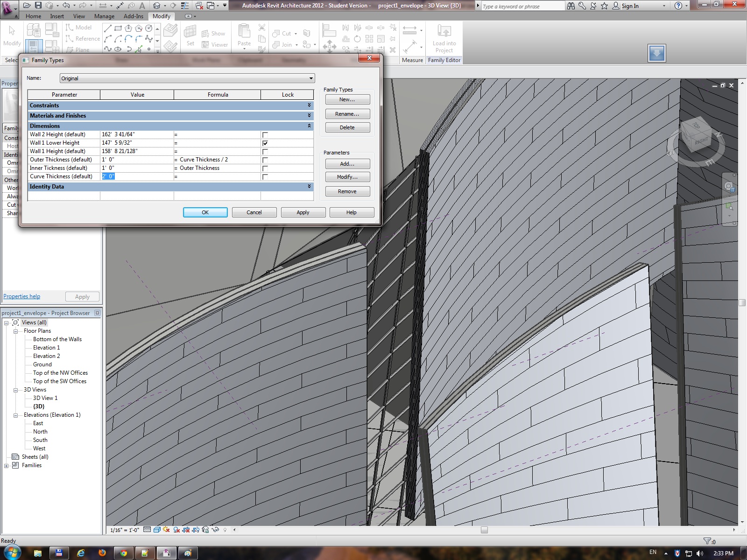Click the RIGHT face of the ViewCube
Screen dimensions: 747x560
(700, 141)
